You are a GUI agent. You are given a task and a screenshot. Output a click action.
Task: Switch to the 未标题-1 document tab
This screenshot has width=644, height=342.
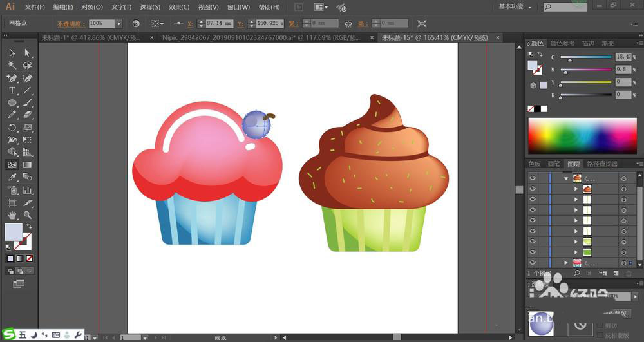tap(91, 37)
